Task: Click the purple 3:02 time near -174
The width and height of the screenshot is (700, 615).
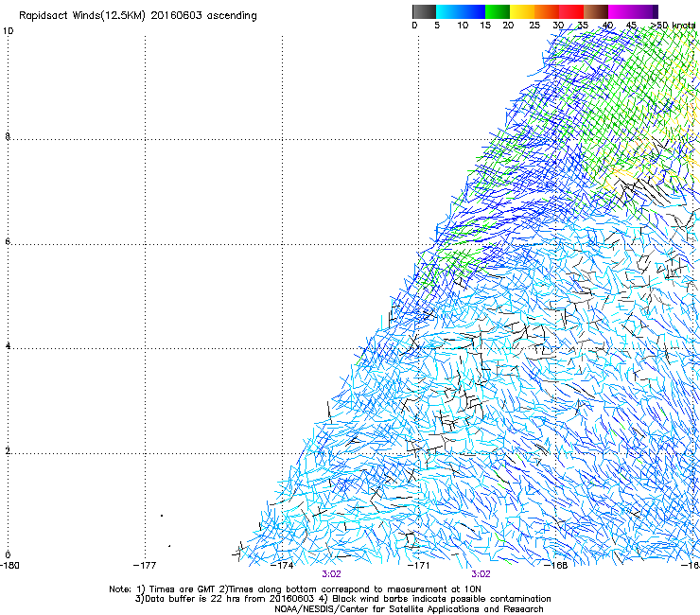Action: point(332,574)
